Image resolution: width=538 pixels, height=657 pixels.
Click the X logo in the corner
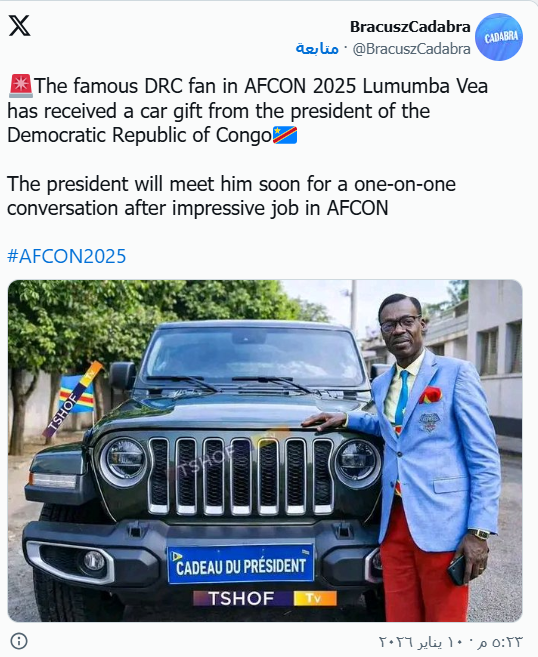pos(19,25)
